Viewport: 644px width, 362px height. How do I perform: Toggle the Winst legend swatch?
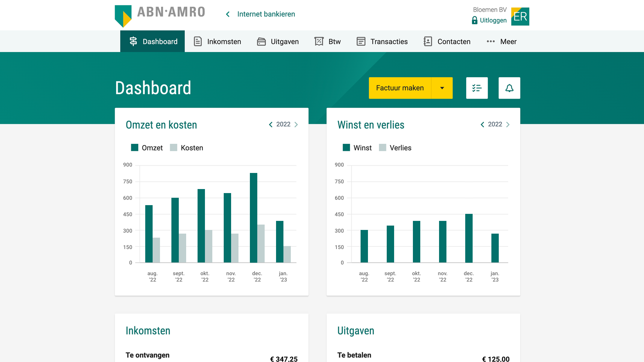(x=346, y=147)
